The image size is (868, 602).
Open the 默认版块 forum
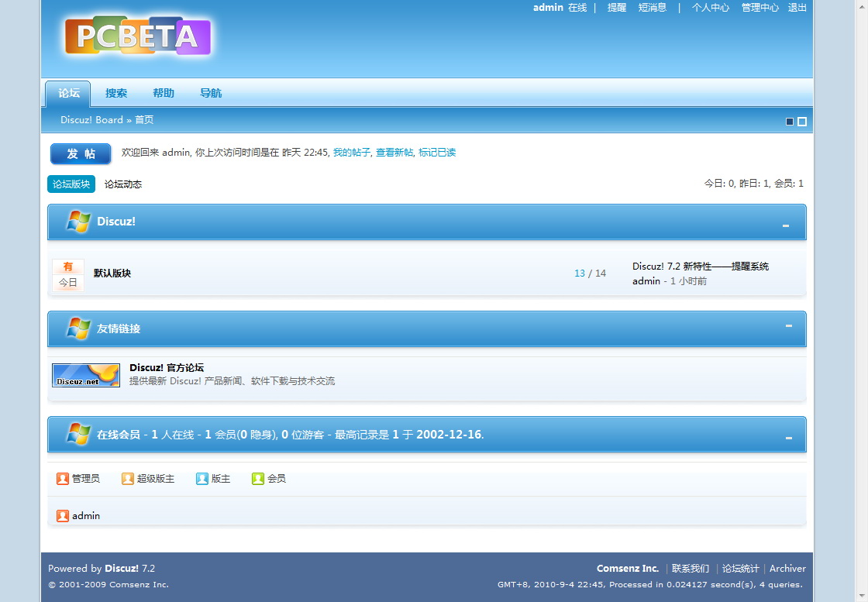click(112, 273)
